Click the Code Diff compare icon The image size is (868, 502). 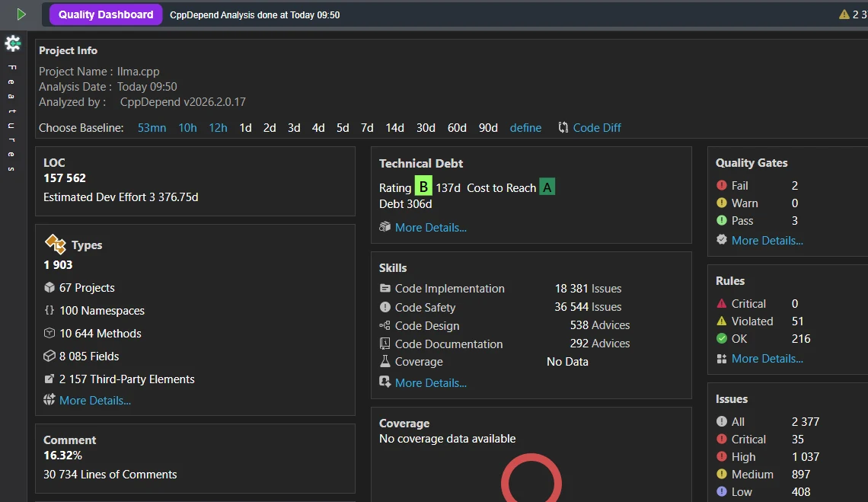tap(563, 127)
